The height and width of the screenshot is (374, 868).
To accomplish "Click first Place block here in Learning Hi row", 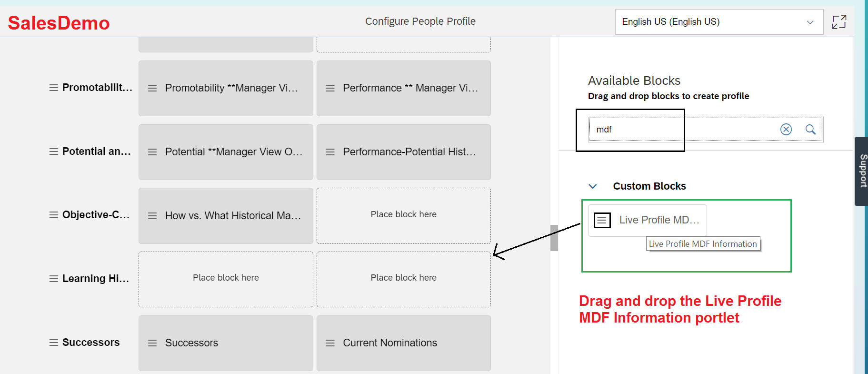I will 226,279.
